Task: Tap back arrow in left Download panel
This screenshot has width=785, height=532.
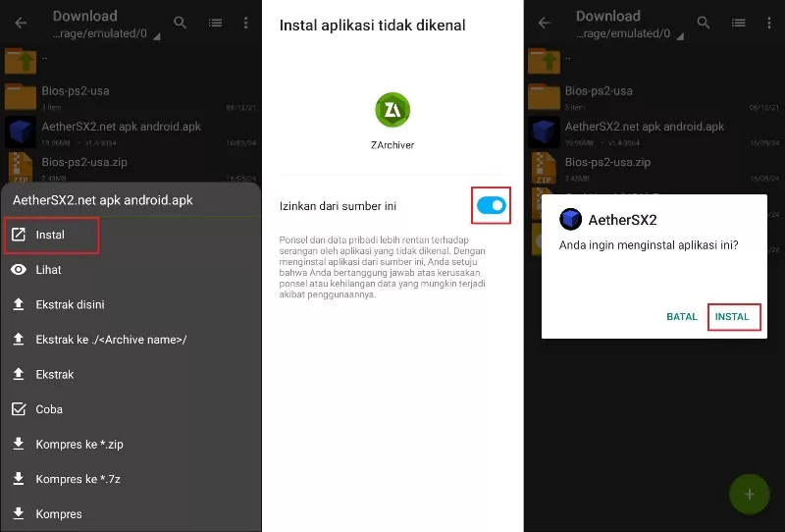Action: [21, 23]
